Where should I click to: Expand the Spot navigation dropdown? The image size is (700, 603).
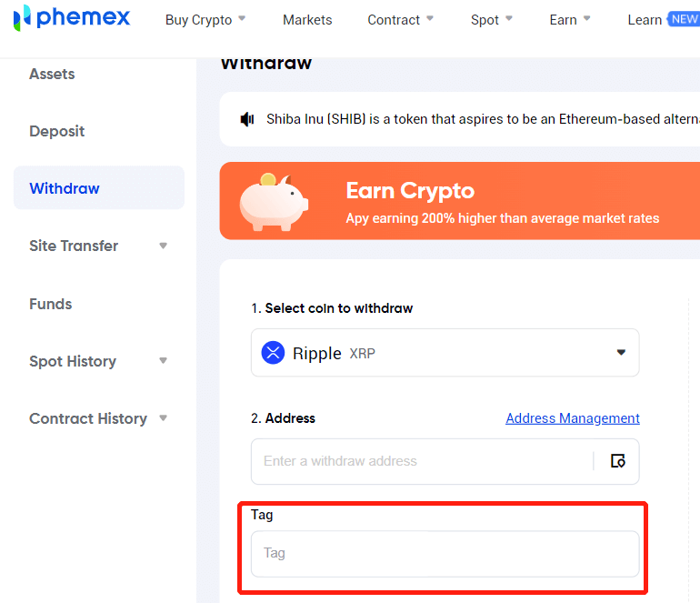point(492,20)
